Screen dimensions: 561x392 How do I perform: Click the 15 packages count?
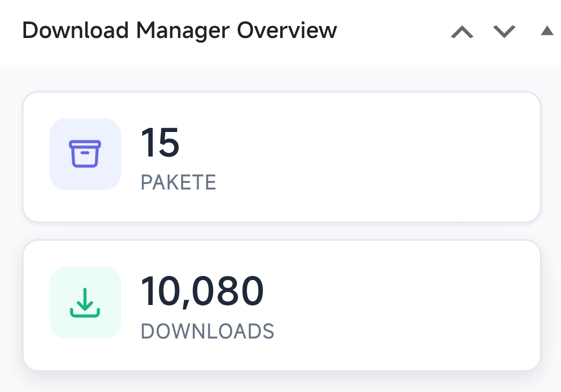pos(160,142)
